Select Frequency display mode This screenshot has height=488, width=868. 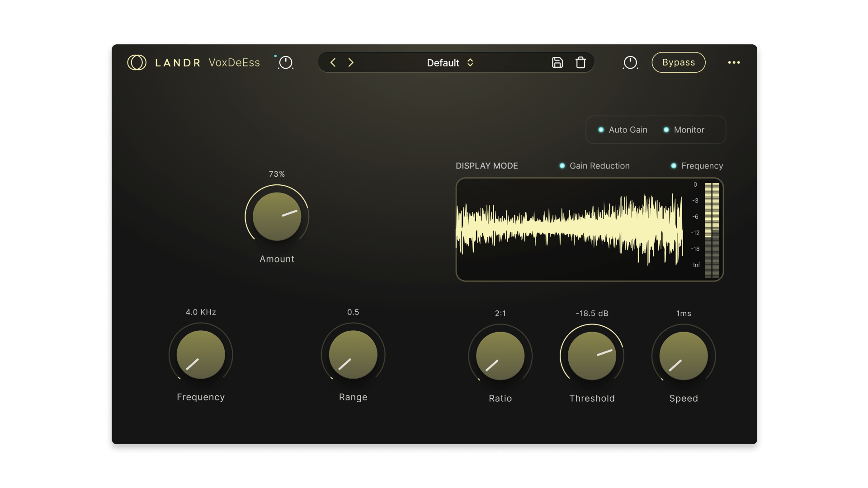(697, 166)
